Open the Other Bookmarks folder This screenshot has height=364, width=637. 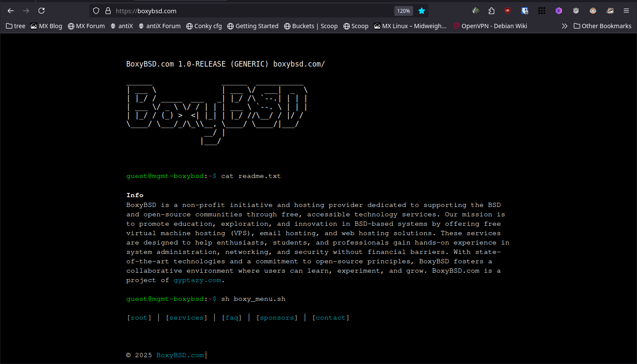(x=602, y=26)
